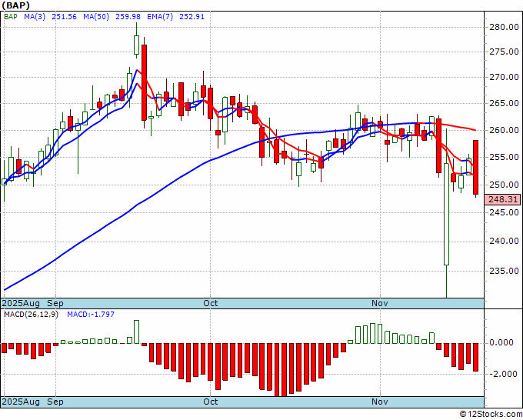
Task: Click the (BAP) chart title
Action: pos(15,5)
